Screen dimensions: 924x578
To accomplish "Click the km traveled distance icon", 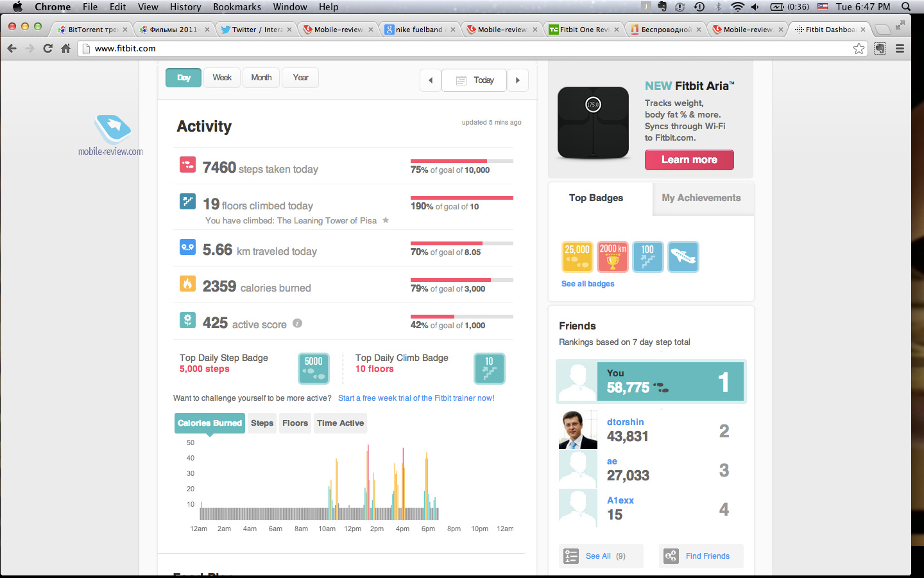I will point(187,247).
